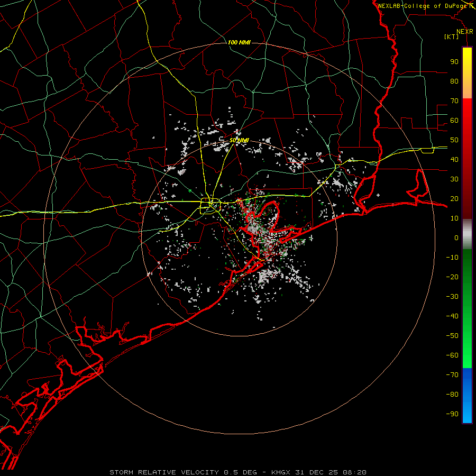Click the 70 value on the color scale
The image size is (476, 476).
pyautogui.click(x=454, y=101)
